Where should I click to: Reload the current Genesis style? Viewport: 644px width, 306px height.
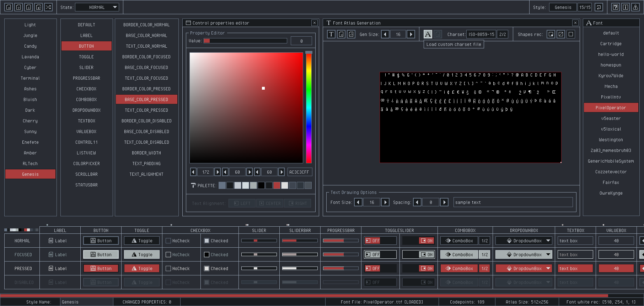coord(599,7)
